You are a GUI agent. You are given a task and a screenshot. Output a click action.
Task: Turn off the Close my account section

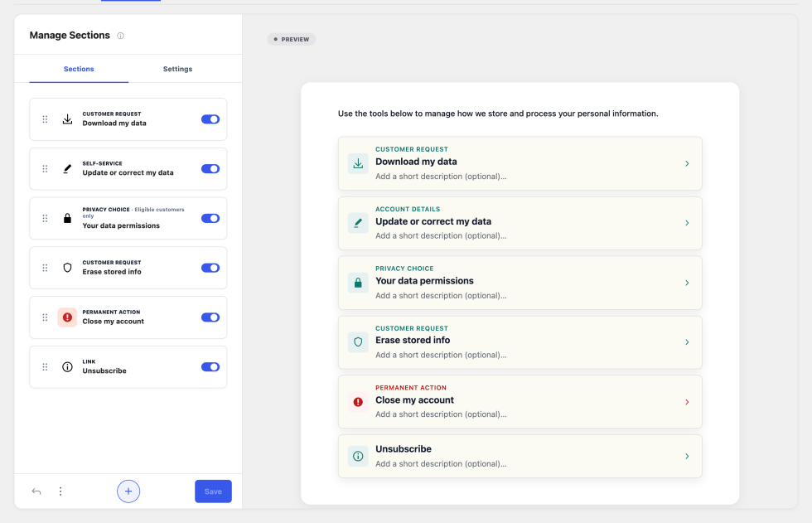click(x=210, y=317)
